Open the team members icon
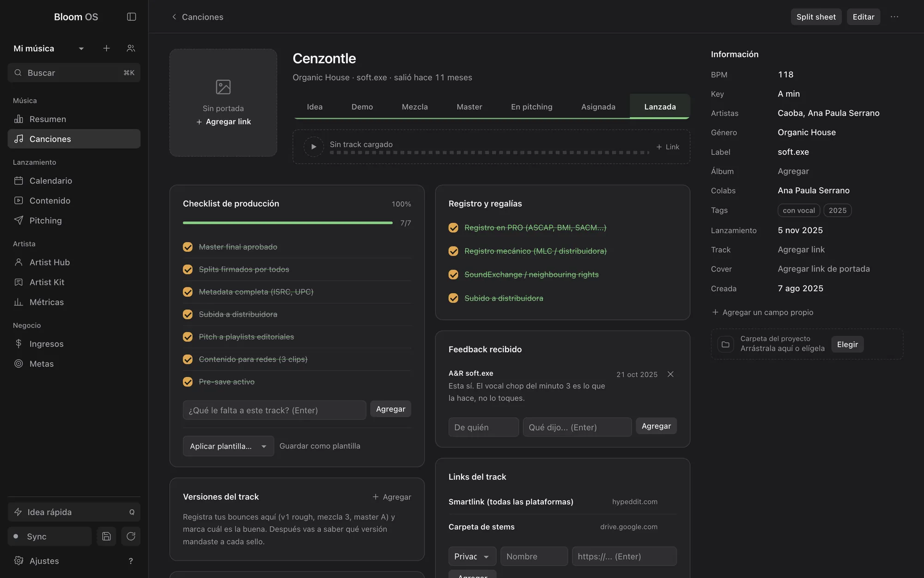This screenshot has width=924, height=578. coord(131,48)
